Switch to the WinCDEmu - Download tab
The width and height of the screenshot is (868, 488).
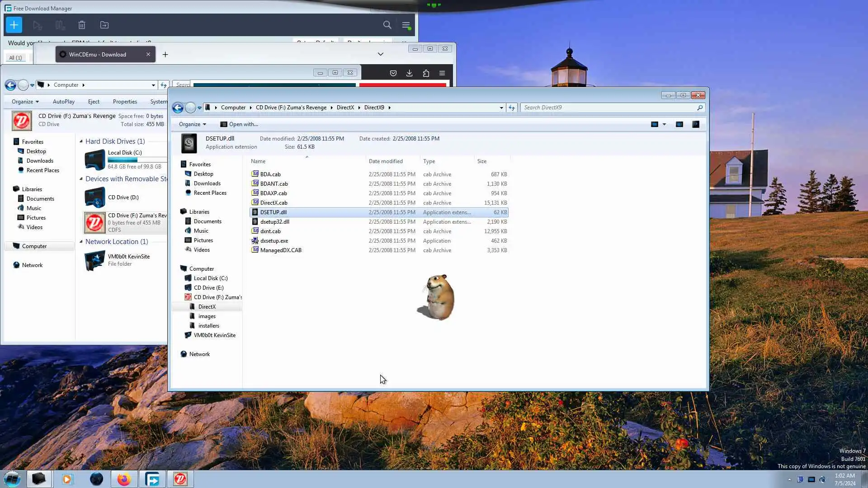coord(98,54)
